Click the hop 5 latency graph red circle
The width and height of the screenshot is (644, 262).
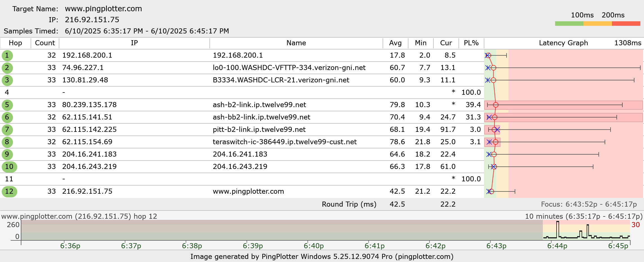(496, 105)
